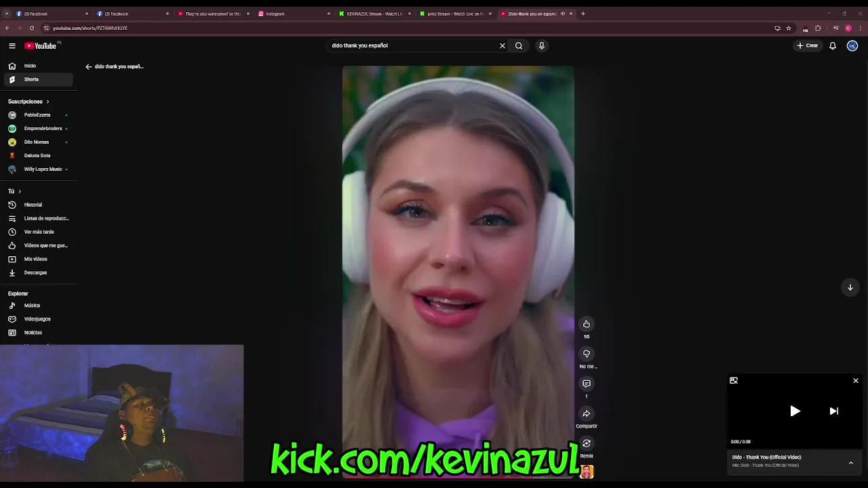Viewport: 868px width, 488px height.
Task: Open Willy Lopez Music channel
Action: click(x=39, y=169)
